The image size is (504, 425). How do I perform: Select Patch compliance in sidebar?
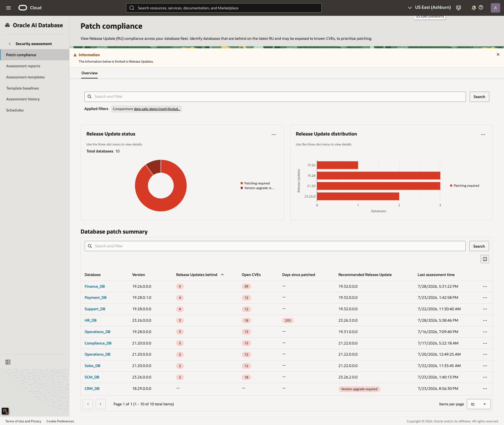click(x=35, y=55)
